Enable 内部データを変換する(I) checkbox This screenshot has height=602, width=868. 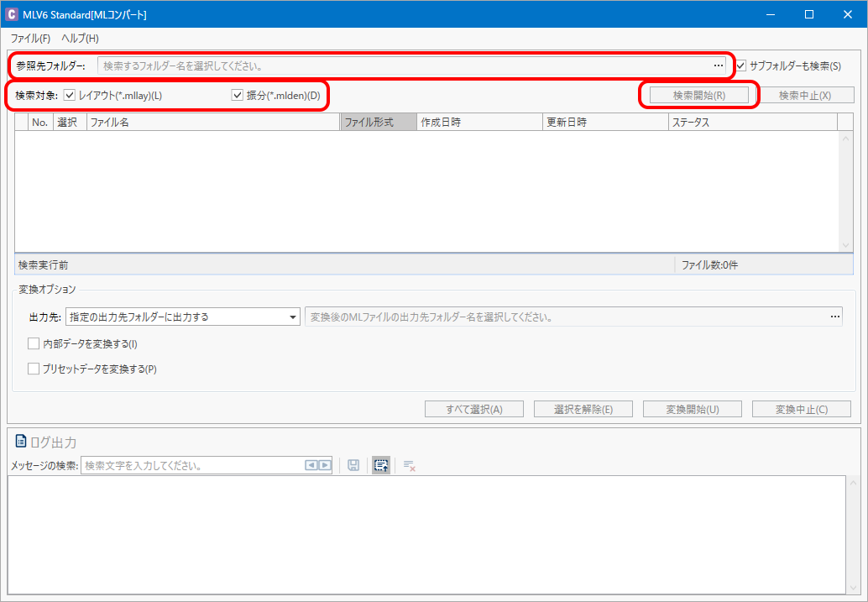click(x=34, y=344)
